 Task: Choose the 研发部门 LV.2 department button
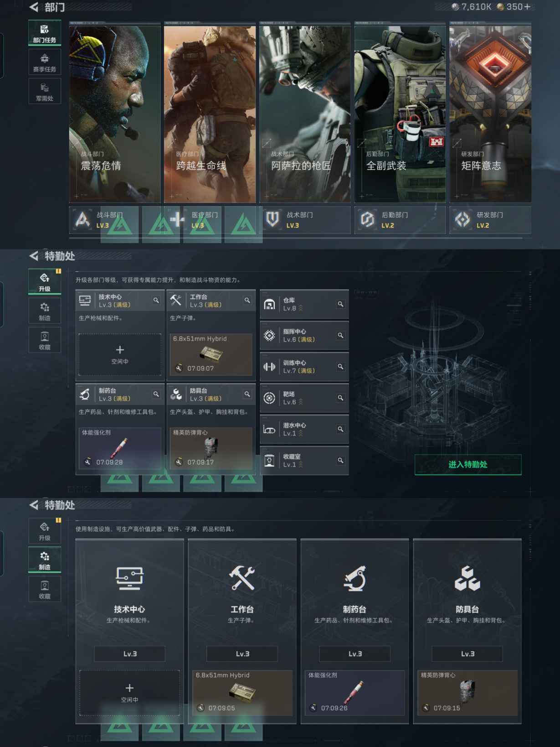490,220
